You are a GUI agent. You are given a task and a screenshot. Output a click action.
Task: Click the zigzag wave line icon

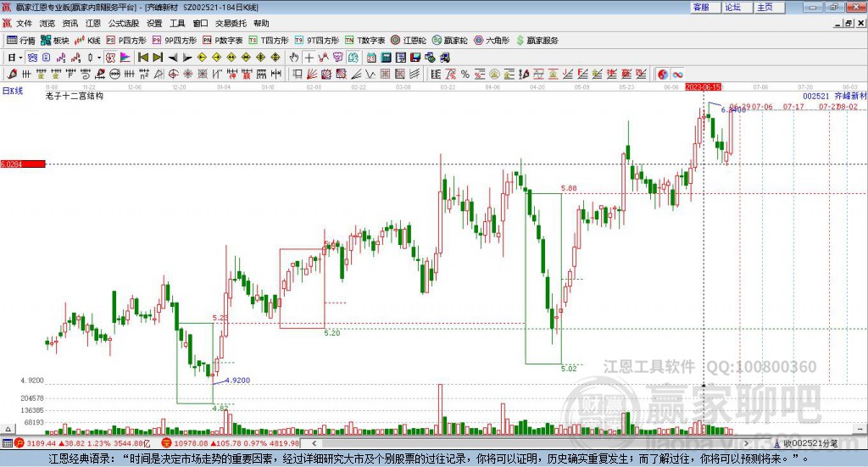(371, 74)
